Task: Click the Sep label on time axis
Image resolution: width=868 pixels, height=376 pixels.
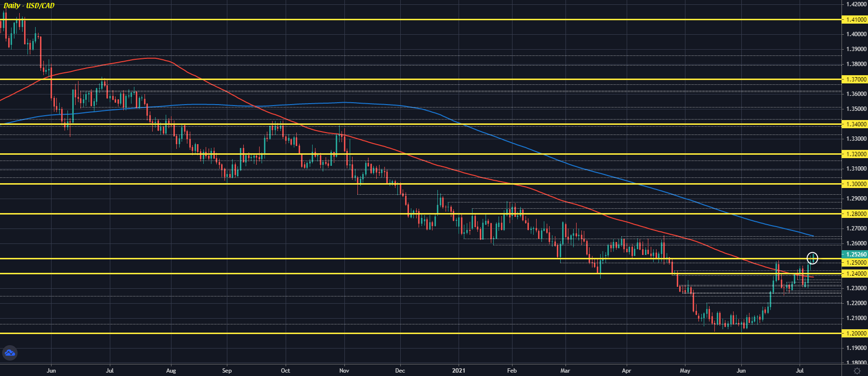Action: click(227, 371)
